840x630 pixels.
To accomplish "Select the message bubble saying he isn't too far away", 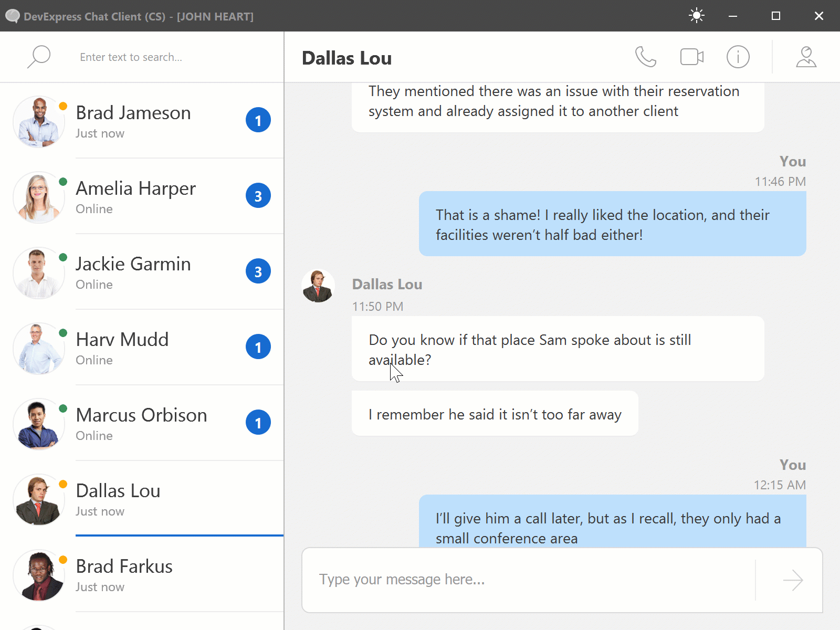I will (x=494, y=414).
